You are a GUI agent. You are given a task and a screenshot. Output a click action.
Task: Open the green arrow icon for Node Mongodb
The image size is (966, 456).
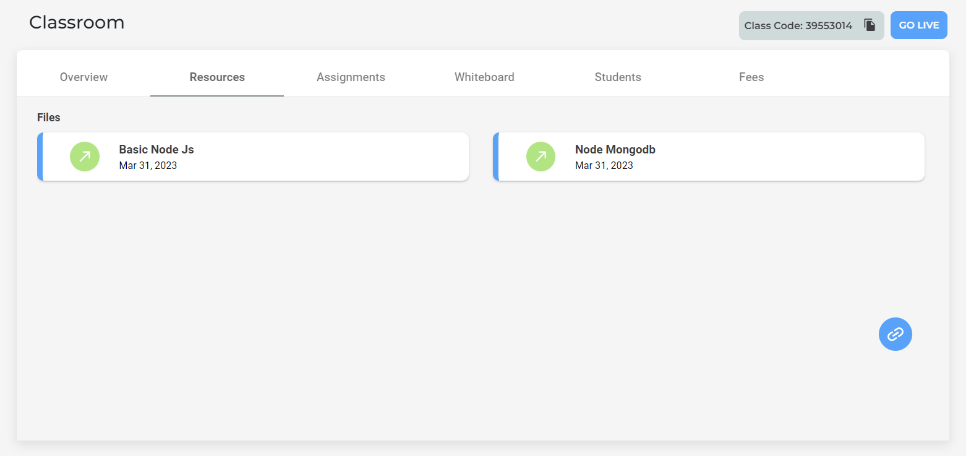[x=540, y=157]
